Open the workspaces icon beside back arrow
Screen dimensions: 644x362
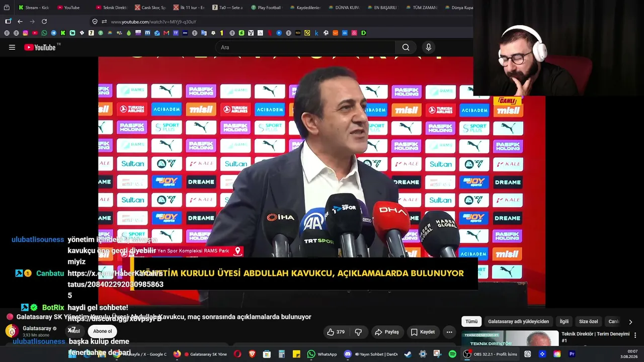click(x=8, y=22)
